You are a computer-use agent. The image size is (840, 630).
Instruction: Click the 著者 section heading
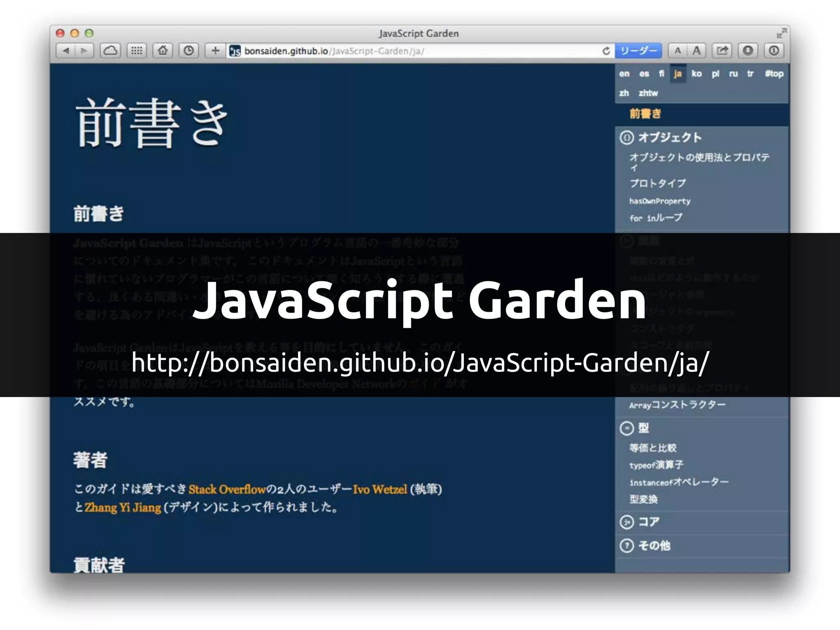[90, 460]
